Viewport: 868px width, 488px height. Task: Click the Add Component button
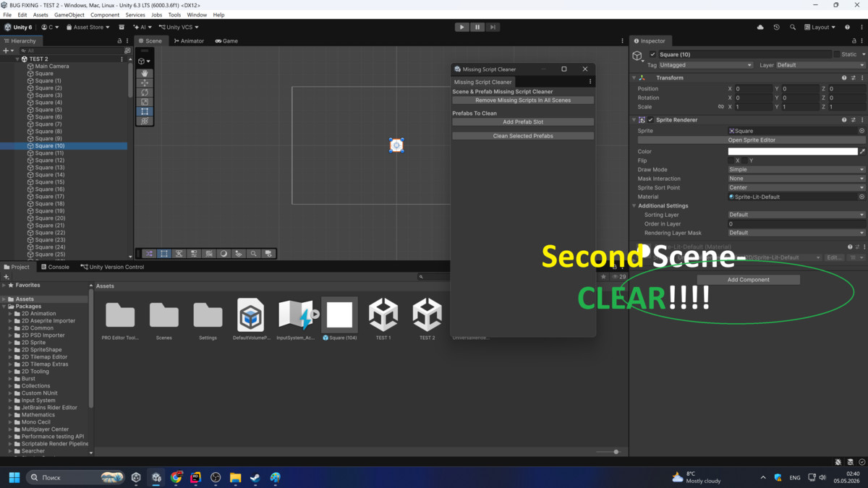(x=749, y=280)
